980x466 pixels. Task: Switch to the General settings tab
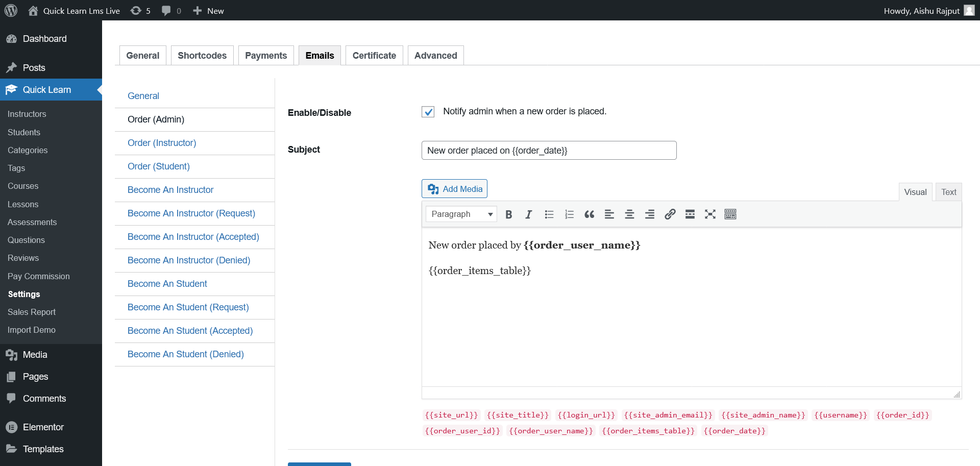point(143,56)
